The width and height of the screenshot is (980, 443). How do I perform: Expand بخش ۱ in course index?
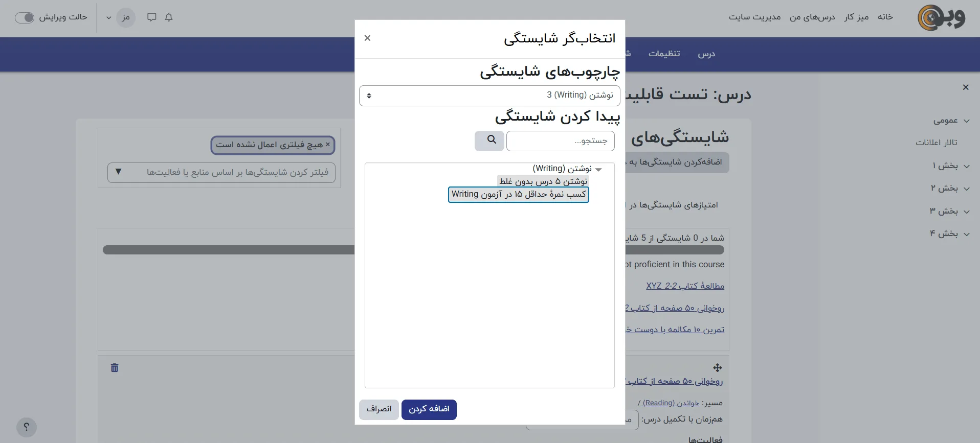point(967,166)
